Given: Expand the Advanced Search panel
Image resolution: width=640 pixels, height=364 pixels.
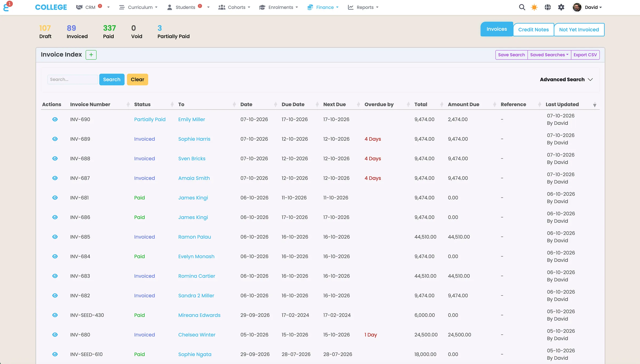Looking at the screenshot, I should (x=566, y=79).
